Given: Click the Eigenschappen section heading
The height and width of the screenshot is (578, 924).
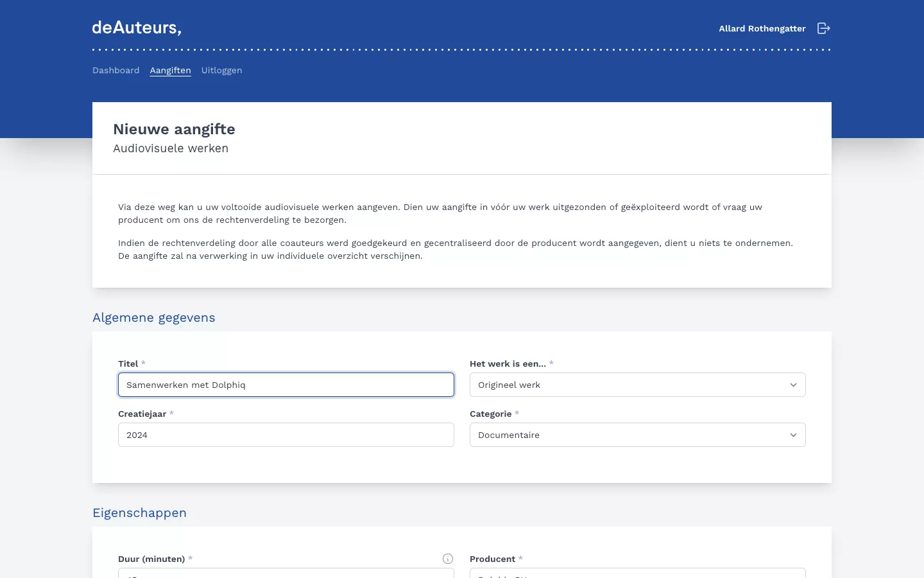Looking at the screenshot, I should point(139,513).
